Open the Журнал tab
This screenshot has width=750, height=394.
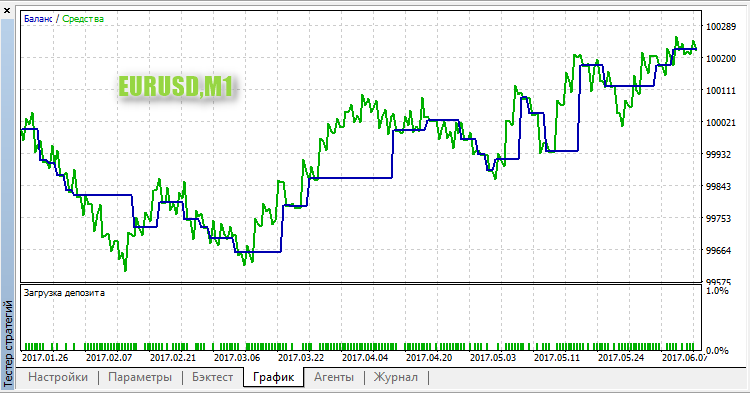tap(396, 377)
